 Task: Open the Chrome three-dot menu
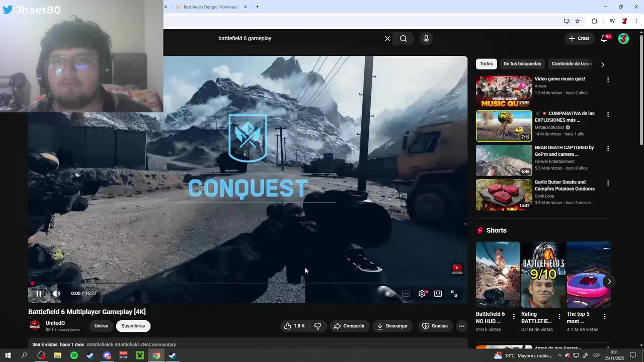636,21
